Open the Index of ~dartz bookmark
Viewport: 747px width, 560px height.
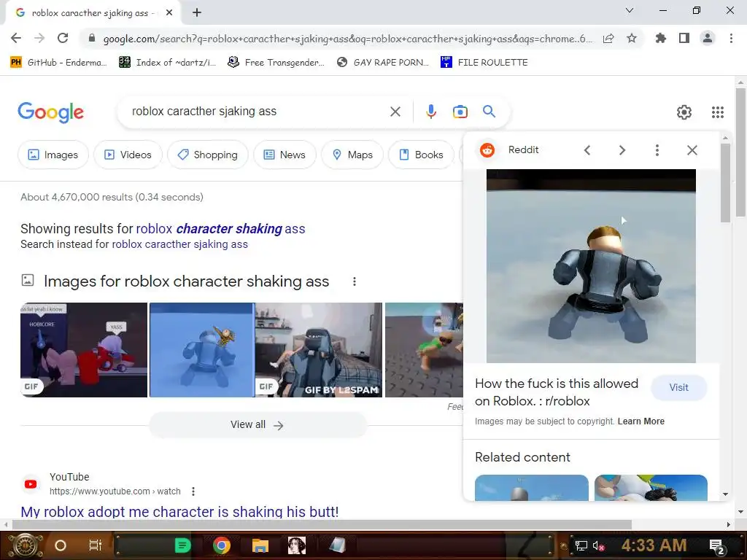point(167,63)
